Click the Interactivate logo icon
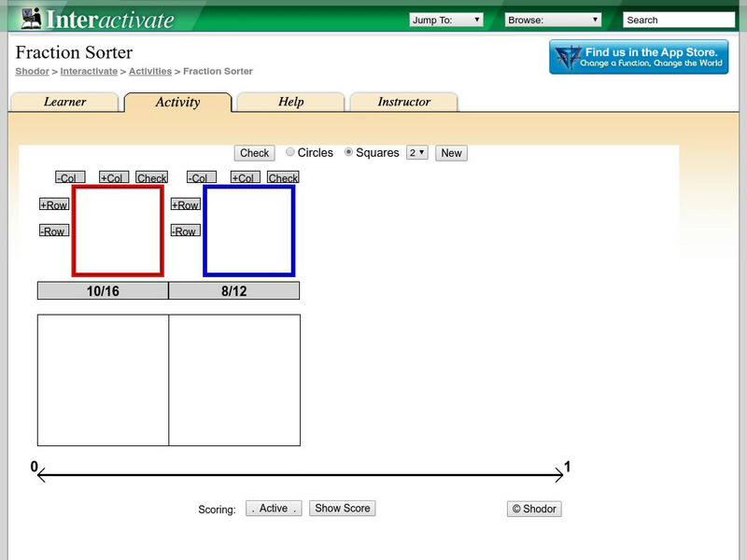 32,18
